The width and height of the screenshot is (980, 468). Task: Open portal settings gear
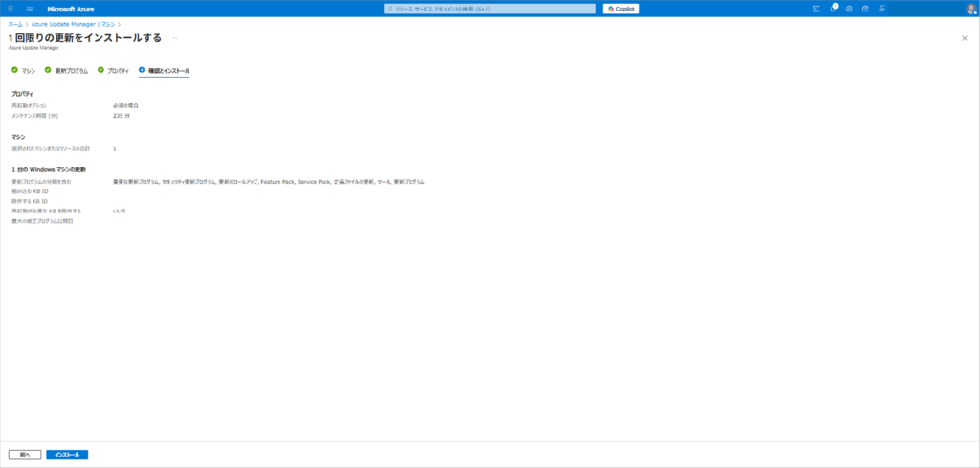849,9
